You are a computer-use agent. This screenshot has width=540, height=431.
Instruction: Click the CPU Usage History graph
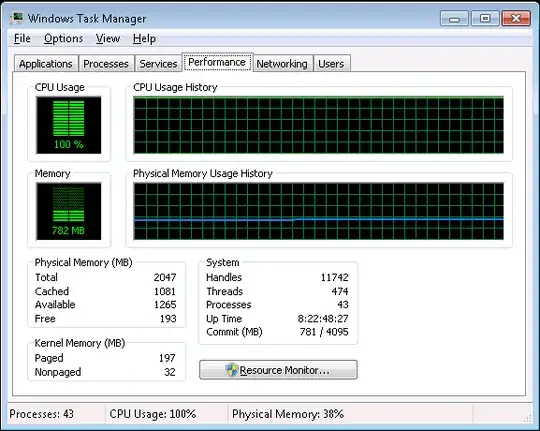point(319,125)
